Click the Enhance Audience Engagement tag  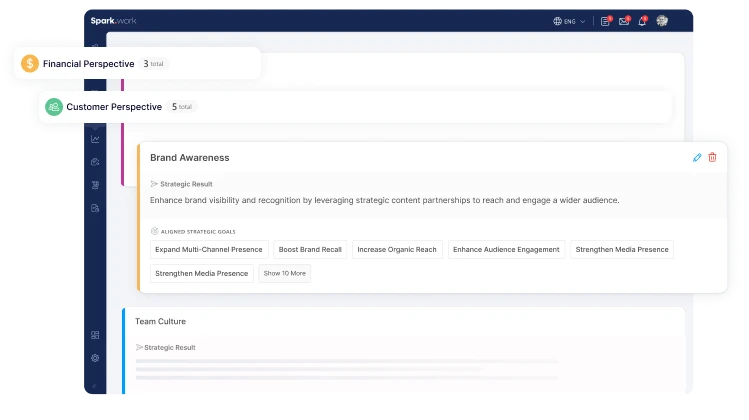click(x=506, y=249)
